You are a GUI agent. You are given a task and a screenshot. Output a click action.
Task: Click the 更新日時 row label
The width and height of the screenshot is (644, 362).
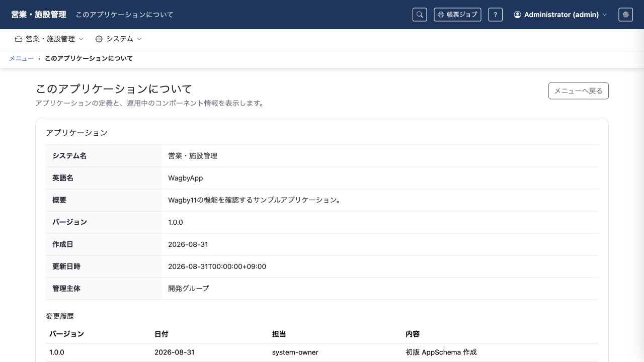(66, 266)
